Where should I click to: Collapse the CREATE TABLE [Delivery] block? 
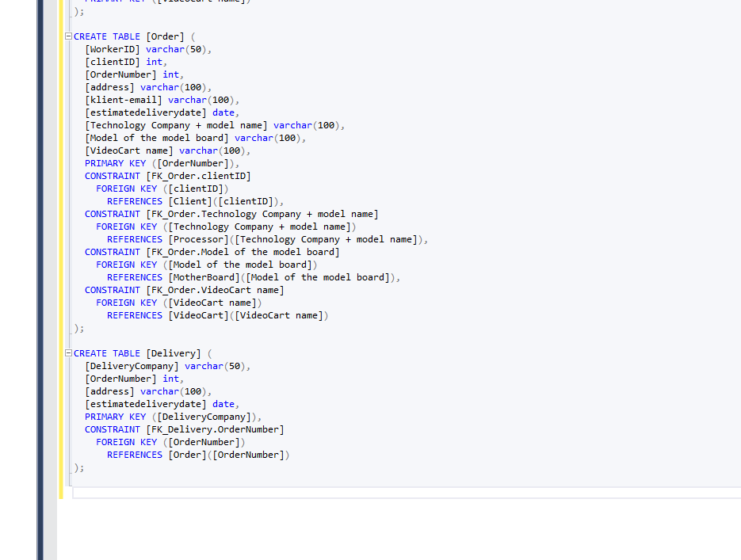68,353
